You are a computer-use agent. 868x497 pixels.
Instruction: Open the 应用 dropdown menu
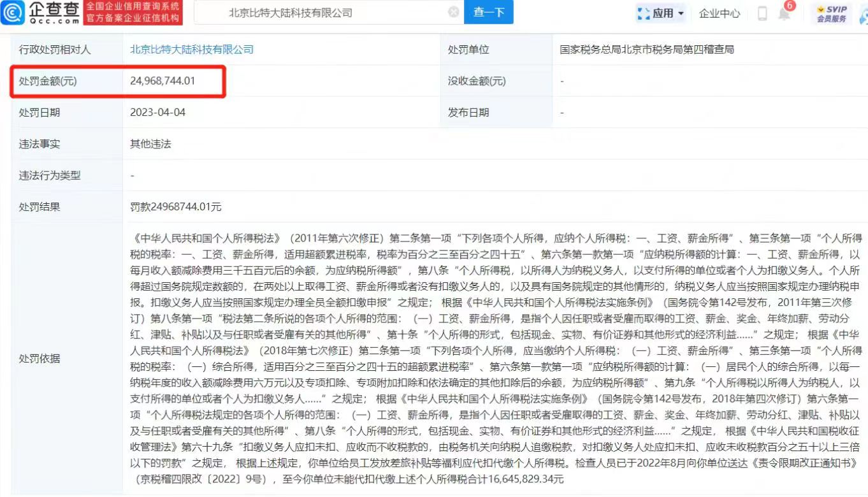[x=661, y=13]
